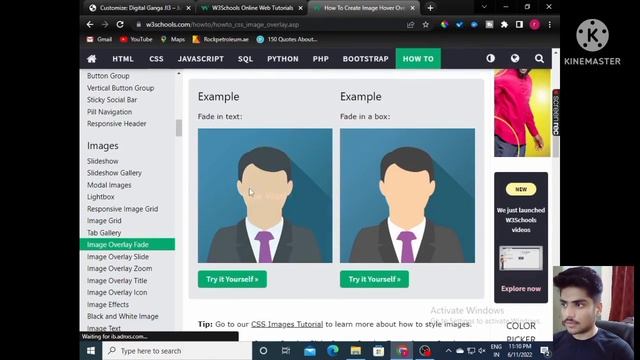Click Explore now in W3Schools videos ad
The width and height of the screenshot is (640, 360).
(521, 289)
